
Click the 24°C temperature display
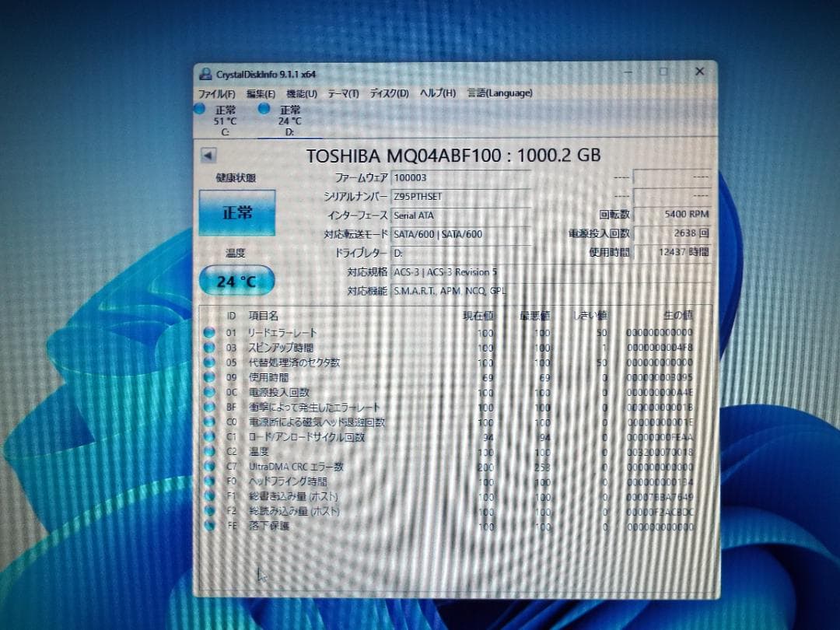click(x=236, y=282)
